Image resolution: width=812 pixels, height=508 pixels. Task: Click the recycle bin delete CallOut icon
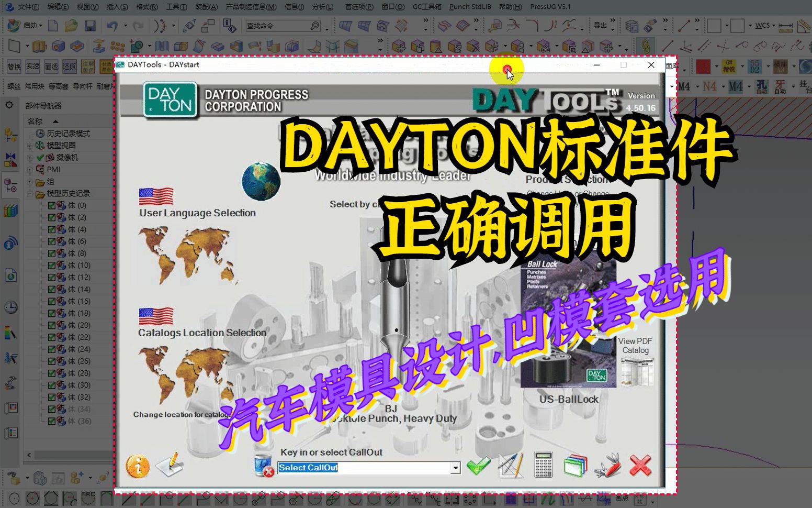click(x=264, y=466)
